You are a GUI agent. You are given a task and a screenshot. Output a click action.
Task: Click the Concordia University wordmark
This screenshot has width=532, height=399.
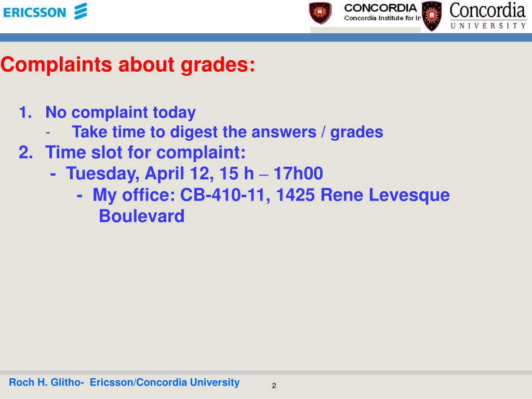click(x=488, y=16)
